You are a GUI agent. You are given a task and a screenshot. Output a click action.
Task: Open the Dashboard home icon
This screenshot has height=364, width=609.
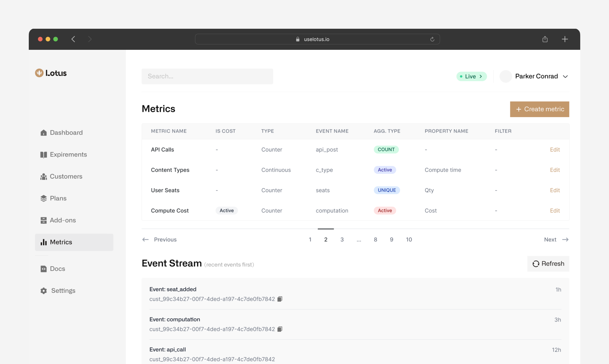point(43,132)
